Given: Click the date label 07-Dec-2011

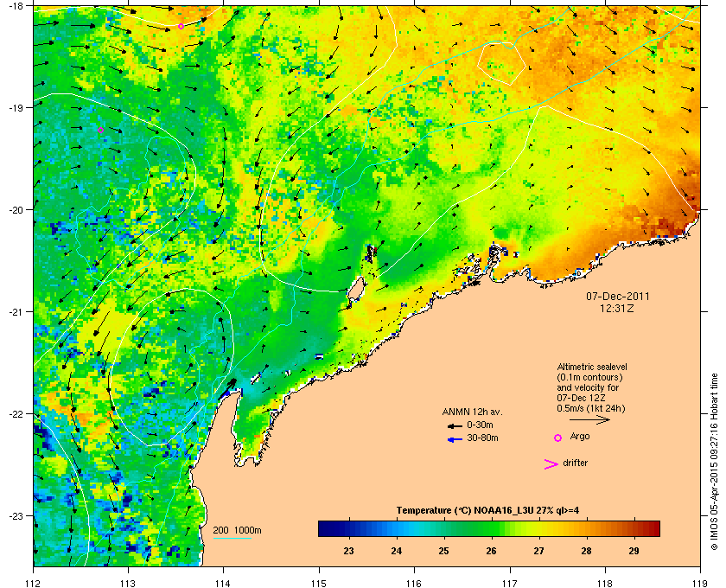Looking at the screenshot, I should 617,296.
